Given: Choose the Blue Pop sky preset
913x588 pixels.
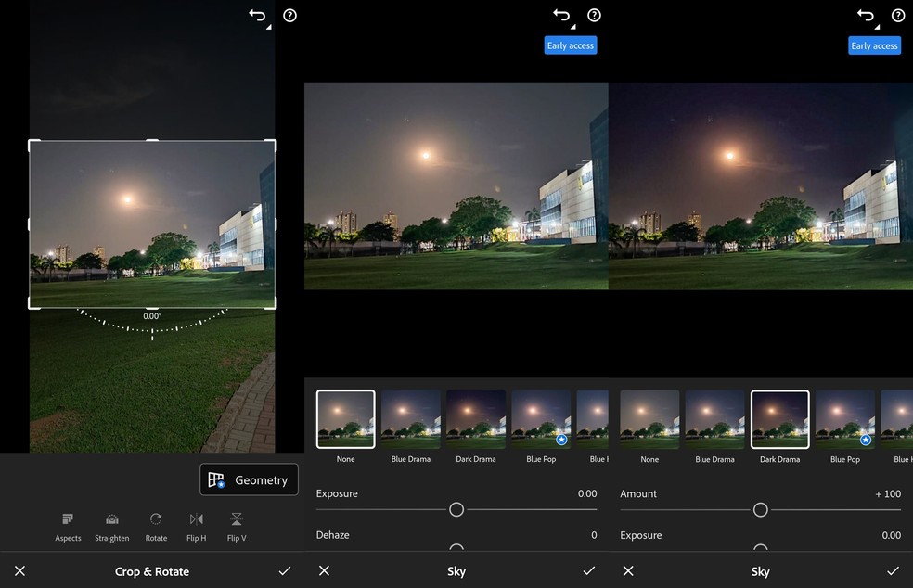Looking at the screenshot, I should coord(540,418).
